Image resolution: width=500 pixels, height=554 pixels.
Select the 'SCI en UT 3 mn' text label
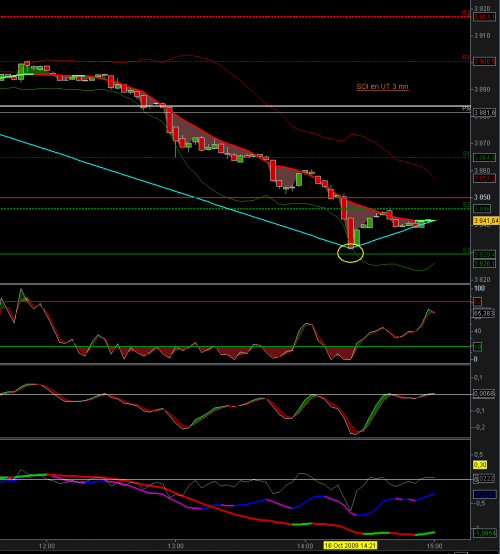coord(382,87)
